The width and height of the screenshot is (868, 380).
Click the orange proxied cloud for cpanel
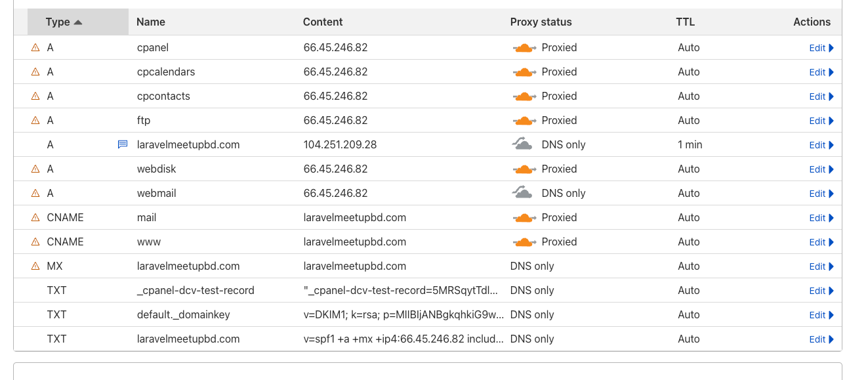(524, 48)
